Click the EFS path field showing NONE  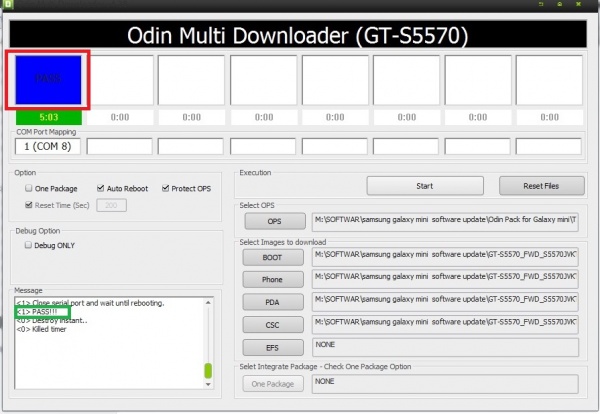[x=445, y=347]
